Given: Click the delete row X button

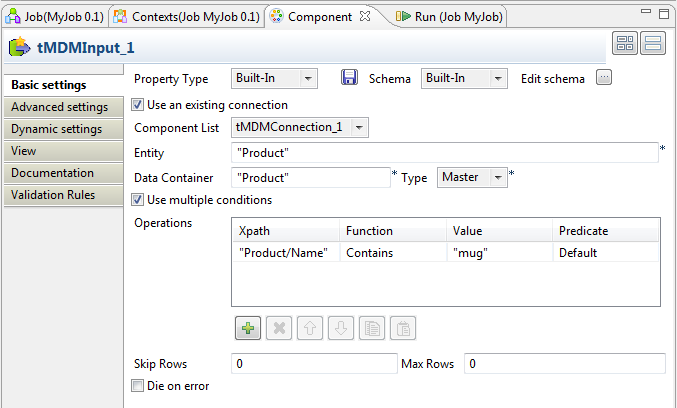Looking at the screenshot, I should point(279,328).
